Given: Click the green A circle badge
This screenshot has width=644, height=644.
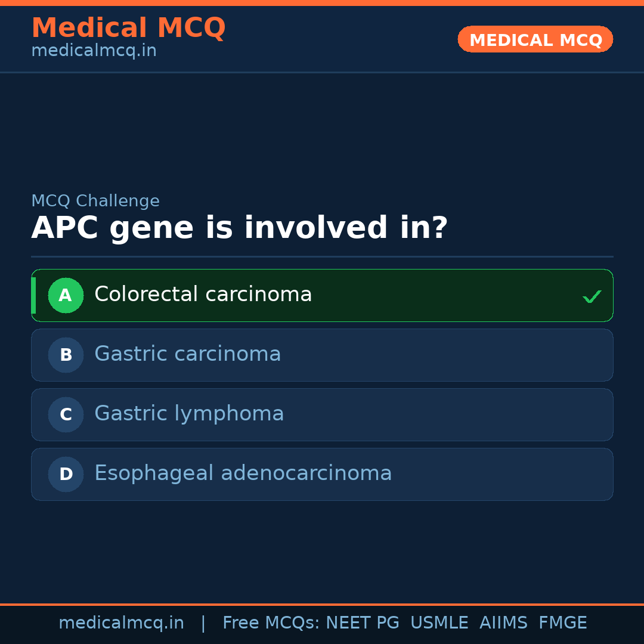Looking at the screenshot, I should [x=66, y=295].
